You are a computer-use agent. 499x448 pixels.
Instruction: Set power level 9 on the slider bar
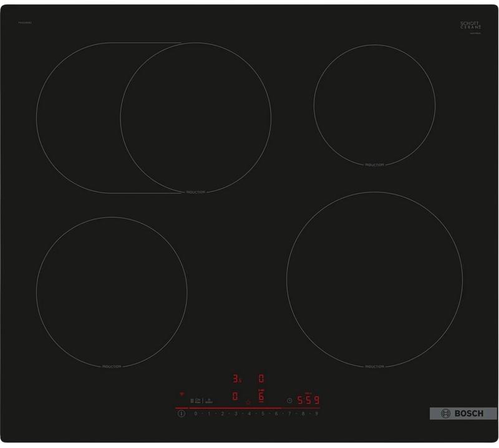316,412
